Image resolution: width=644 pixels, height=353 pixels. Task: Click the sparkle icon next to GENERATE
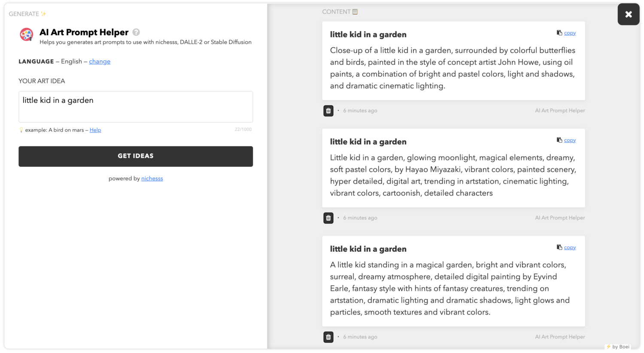[x=43, y=13]
